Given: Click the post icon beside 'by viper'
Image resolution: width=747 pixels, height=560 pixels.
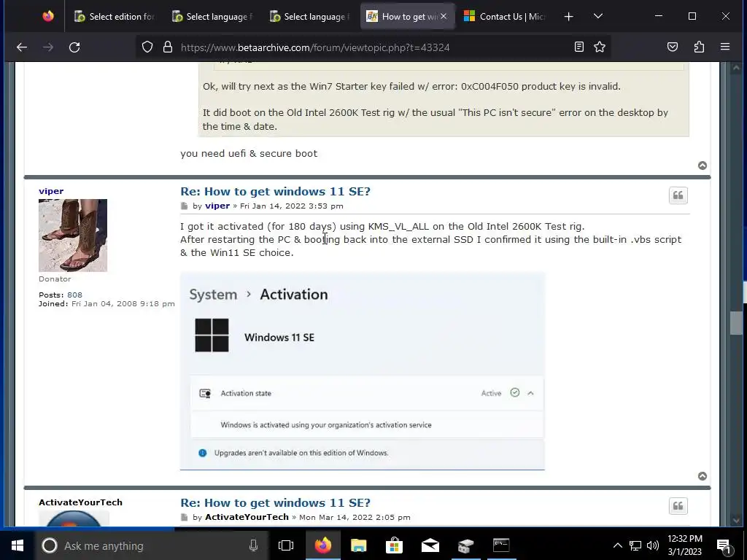Looking at the screenshot, I should tap(185, 206).
